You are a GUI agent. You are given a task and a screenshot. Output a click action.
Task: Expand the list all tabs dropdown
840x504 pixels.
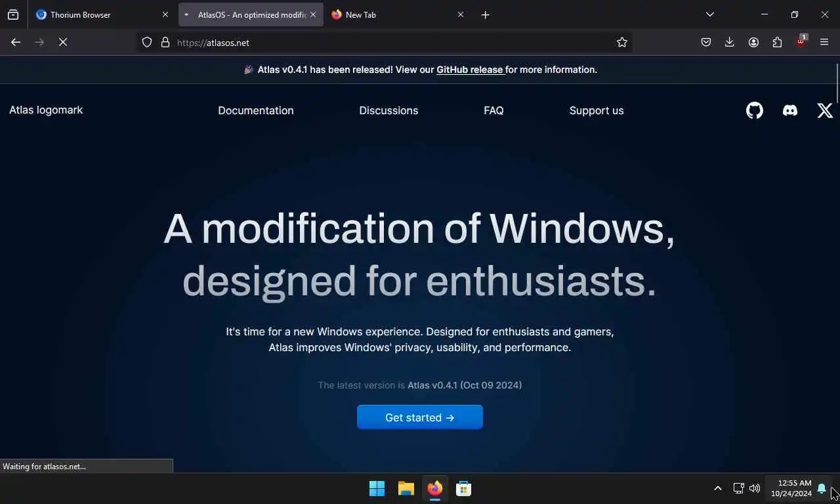[710, 14]
